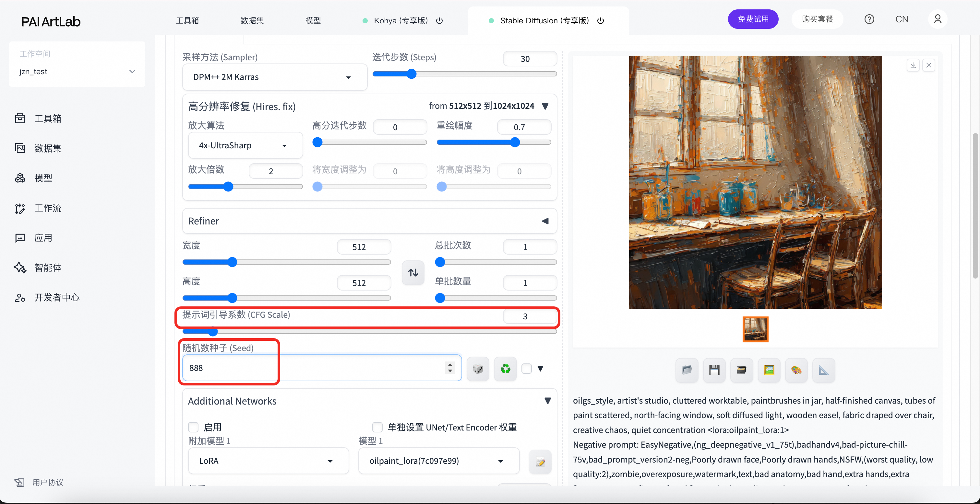Open the output folder icon
Viewport: 980px width, 504px height.
point(687,370)
